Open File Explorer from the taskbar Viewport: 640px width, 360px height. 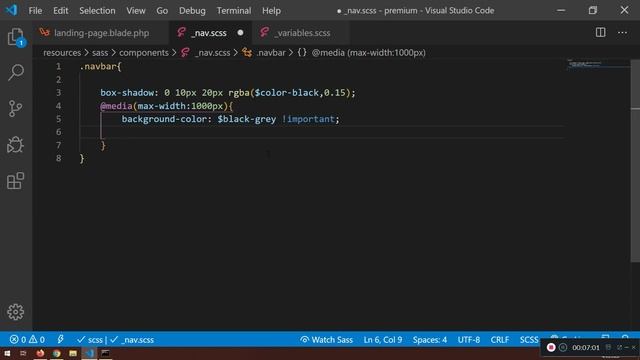(x=73, y=353)
